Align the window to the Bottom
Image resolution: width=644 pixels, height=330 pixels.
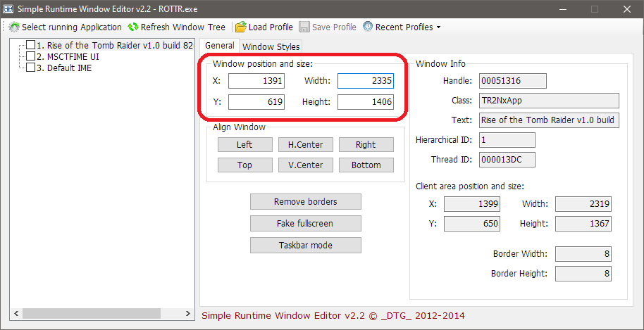(366, 165)
